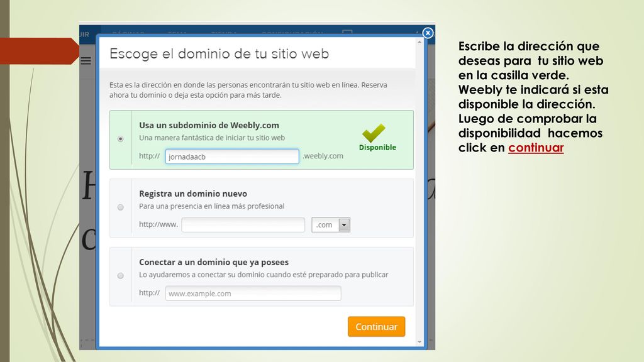Click the orange Continuar button
Viewport: 644px width, 362px height.
coord(376,327)
